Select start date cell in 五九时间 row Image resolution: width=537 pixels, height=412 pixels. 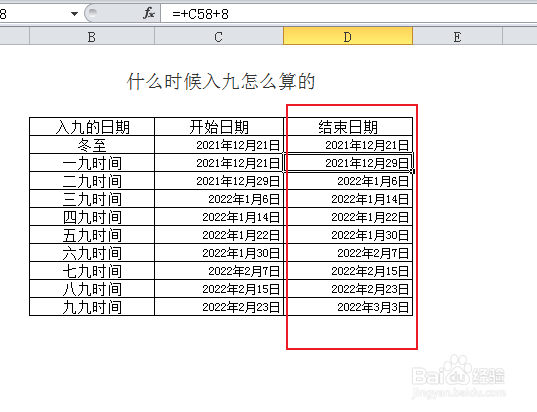[x=219, y=235]
